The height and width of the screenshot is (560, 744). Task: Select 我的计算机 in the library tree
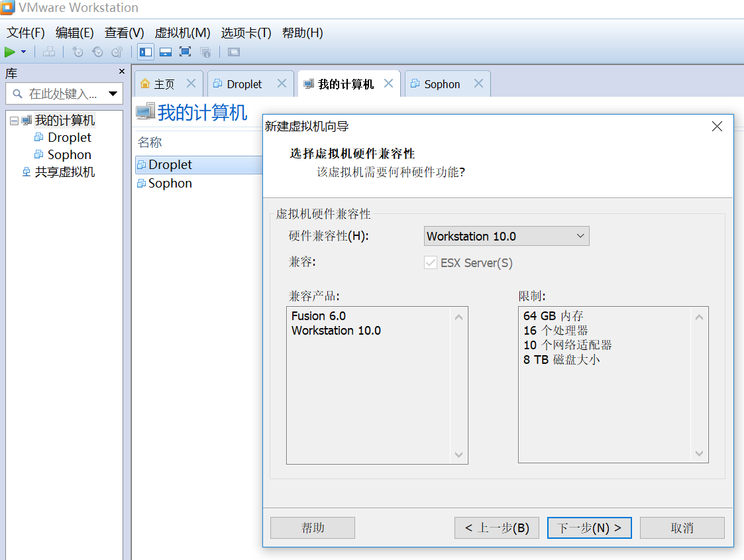pos(65,121)
